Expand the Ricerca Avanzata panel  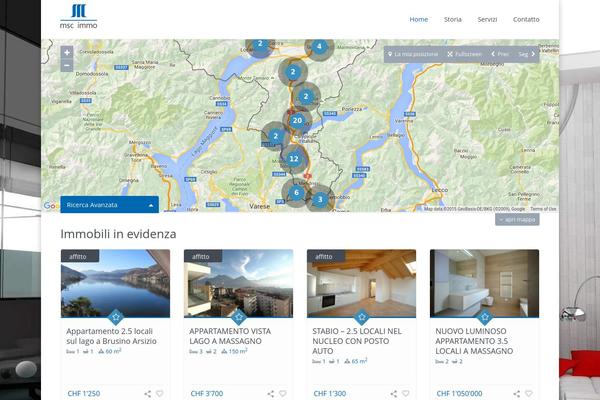coord(109,205)
